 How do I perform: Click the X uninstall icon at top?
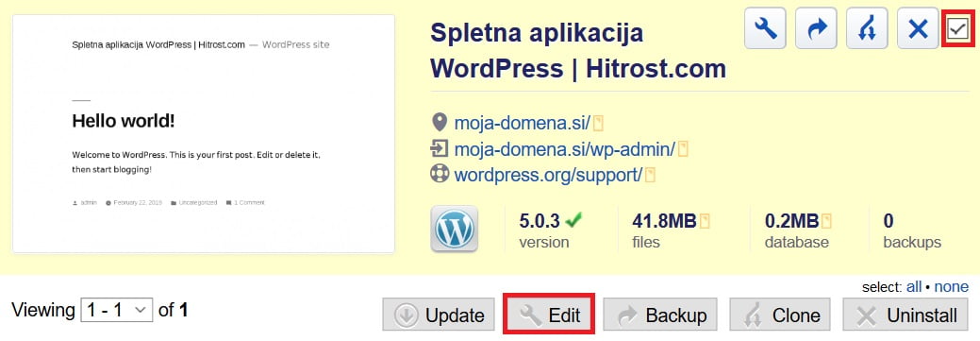coord(918,28)
